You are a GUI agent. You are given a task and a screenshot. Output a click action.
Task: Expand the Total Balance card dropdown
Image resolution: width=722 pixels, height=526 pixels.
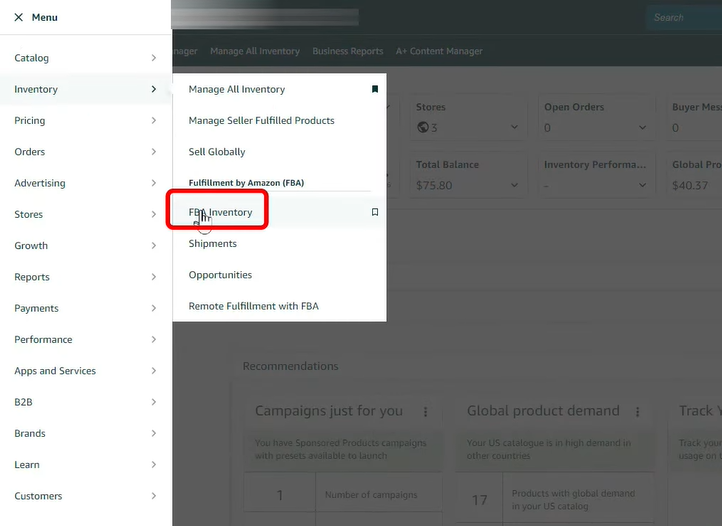pyautogui.click(x=514, y=185)
